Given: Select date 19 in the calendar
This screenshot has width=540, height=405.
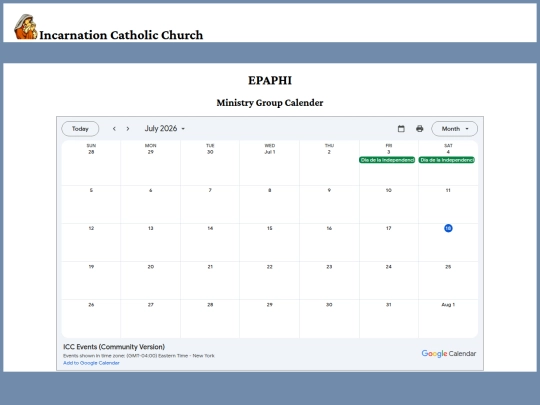Looking at the screenshot, I should coord(91,267).
